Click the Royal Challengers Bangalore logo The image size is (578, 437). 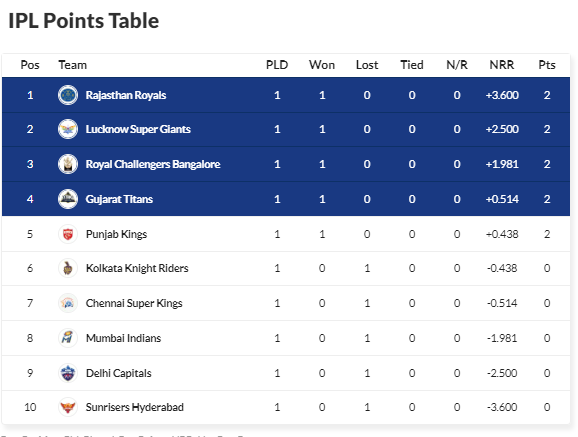[x=68, y=164]
